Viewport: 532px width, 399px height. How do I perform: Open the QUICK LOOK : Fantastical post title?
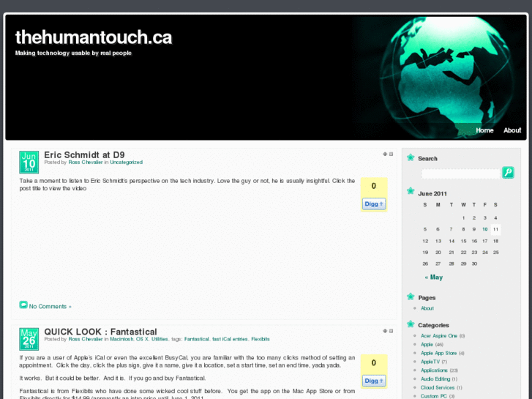(100, 332)
